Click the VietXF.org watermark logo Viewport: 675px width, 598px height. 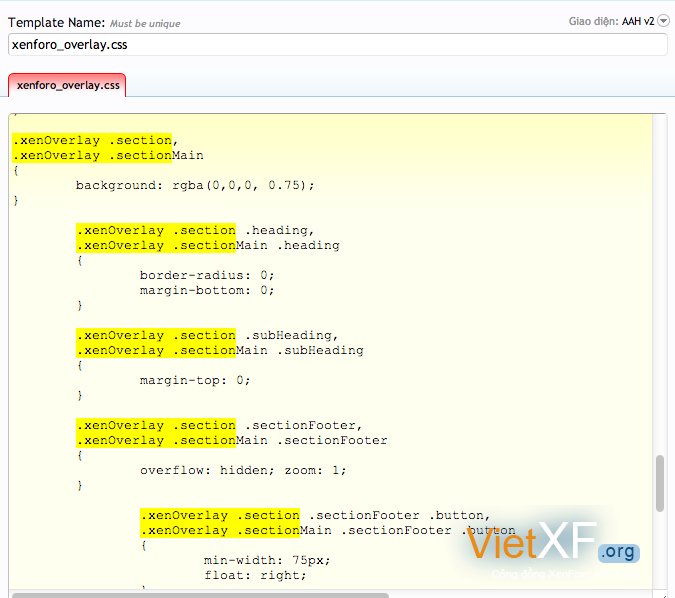[551, 547]
